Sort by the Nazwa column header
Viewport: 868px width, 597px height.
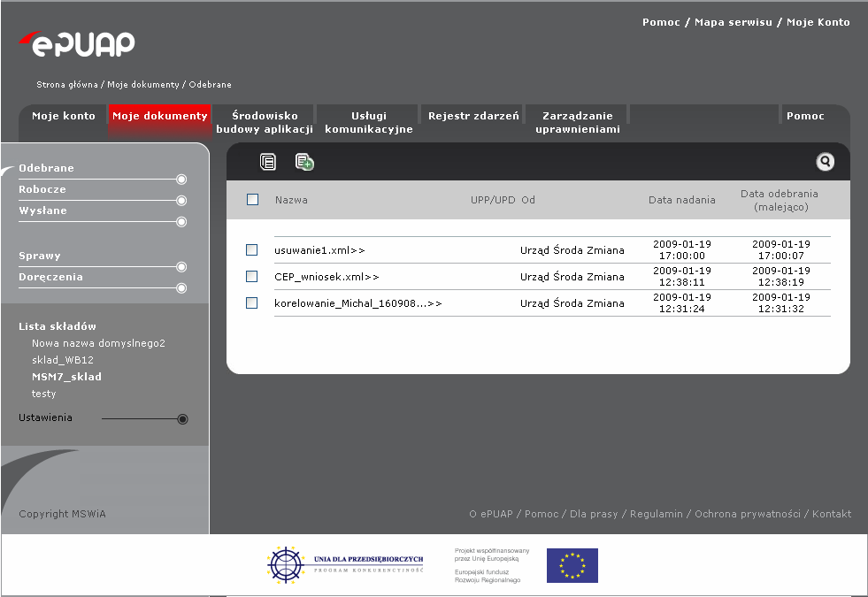pyautogui.click(x=291, y=200)
